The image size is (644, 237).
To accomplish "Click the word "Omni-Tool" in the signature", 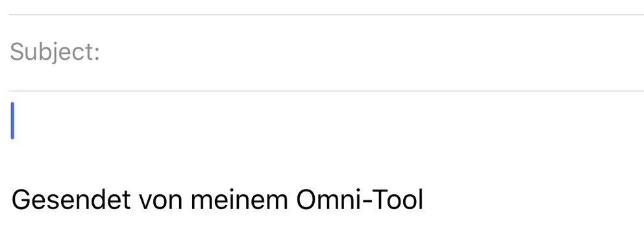I will pos(360,199).
